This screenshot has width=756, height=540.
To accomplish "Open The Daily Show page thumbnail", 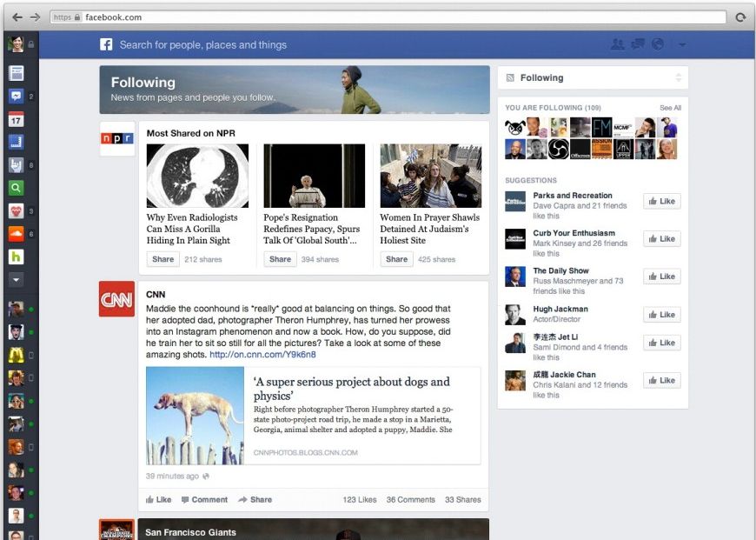I will tap(515, 277).
